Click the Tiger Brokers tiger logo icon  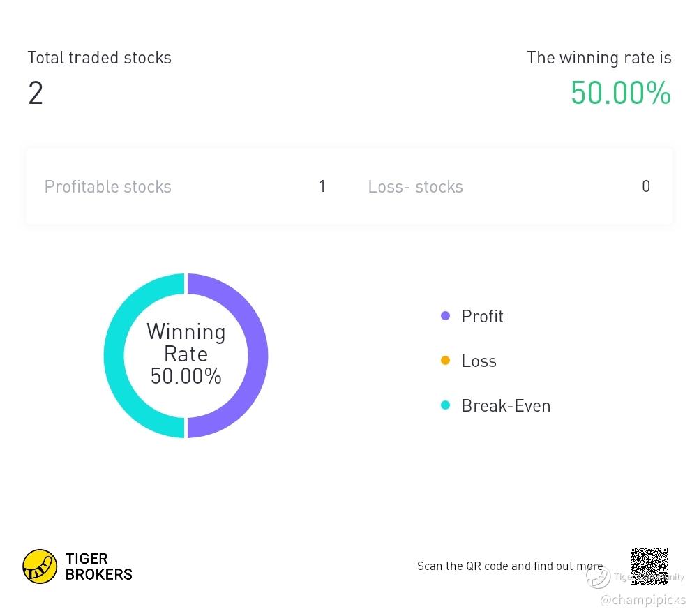click(x=40, y=566)
